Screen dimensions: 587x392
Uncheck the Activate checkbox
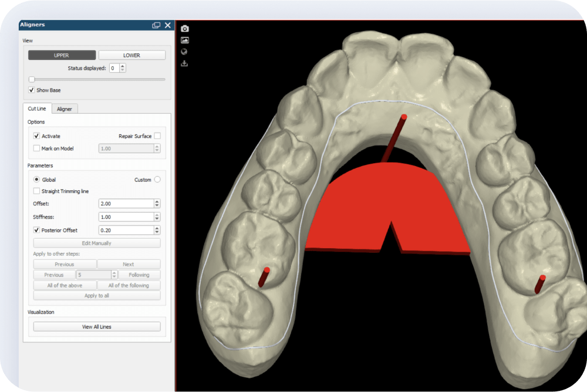tap(36, 136)
